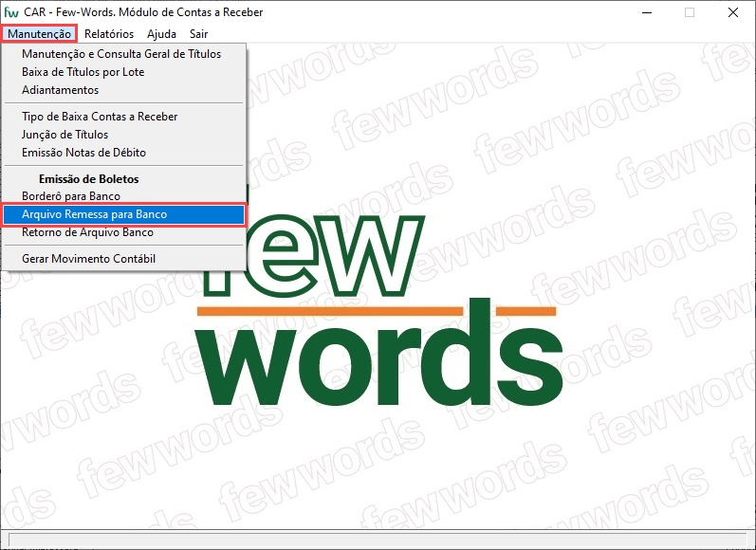
Task: Select Manutenção e Consulta Geral de Títulos
Action: click(x=124, y=54)
